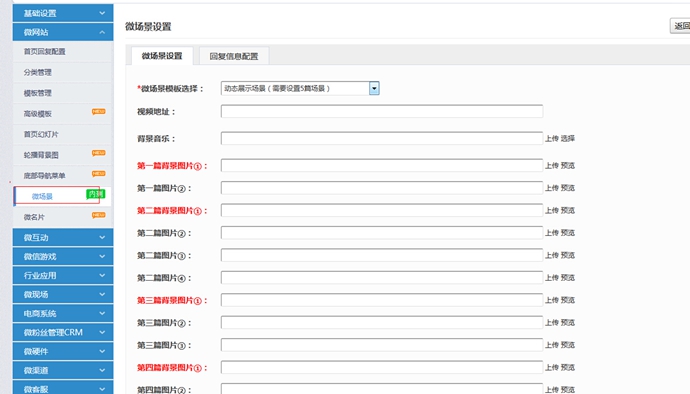Screen dimensions: 690x394
Task: Switch to the 微场景设置 tab
Action: tap(162, 56)
